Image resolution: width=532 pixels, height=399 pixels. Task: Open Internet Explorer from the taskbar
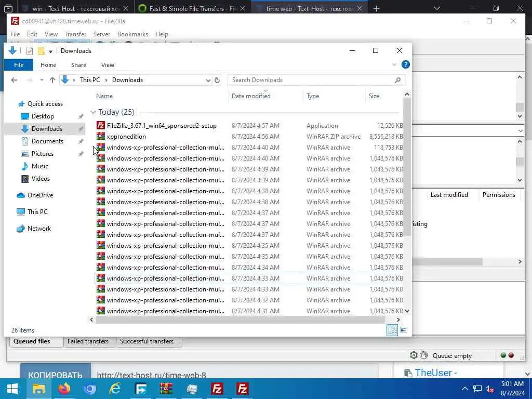coord(115,389)
